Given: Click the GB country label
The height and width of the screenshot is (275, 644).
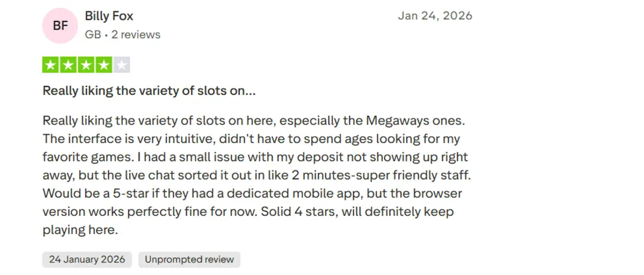Looking at the screenshot, I should click(92, 35).
